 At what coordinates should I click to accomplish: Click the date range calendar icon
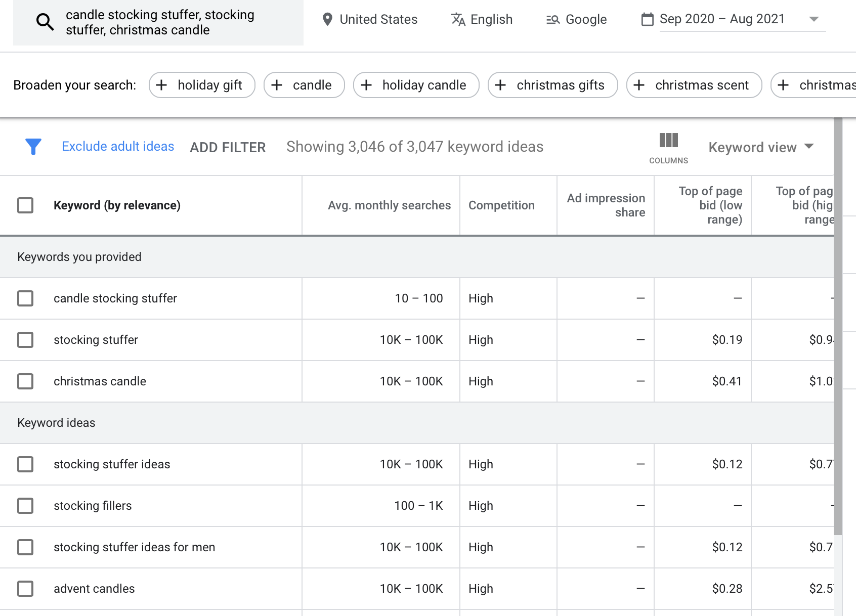(647, 19)
